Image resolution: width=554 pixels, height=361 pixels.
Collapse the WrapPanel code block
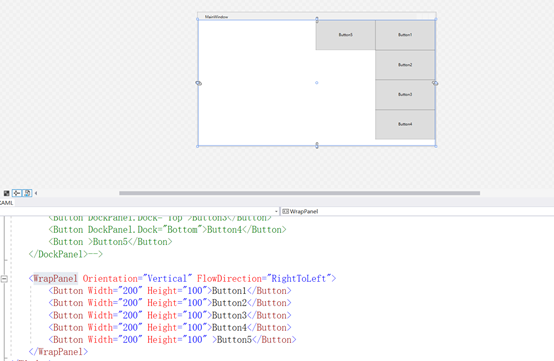[x=4, y=279]
